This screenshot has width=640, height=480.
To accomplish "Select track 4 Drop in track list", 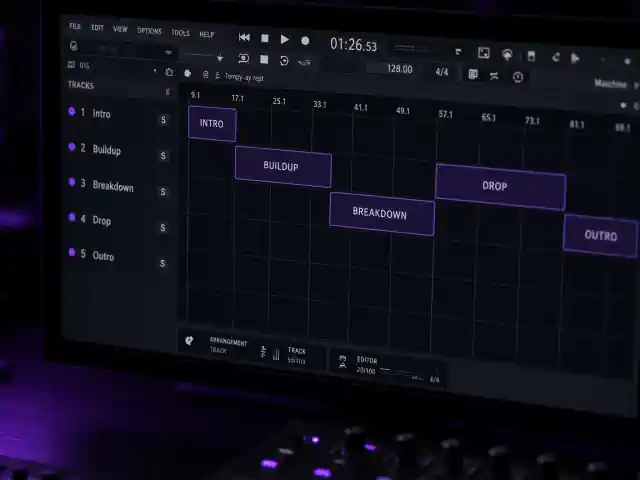I will 118,221.
